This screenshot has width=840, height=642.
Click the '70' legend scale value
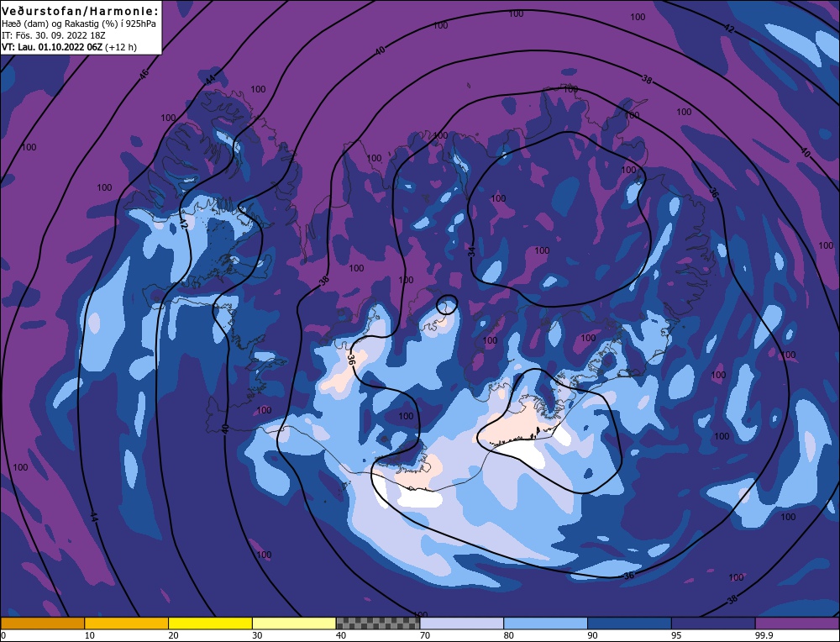[x=425, y=635]
